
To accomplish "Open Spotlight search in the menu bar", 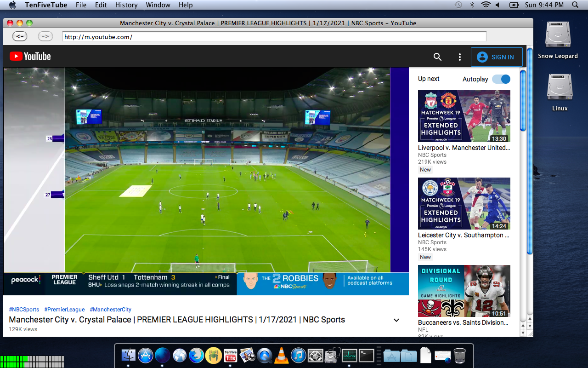I will (575, 5).
